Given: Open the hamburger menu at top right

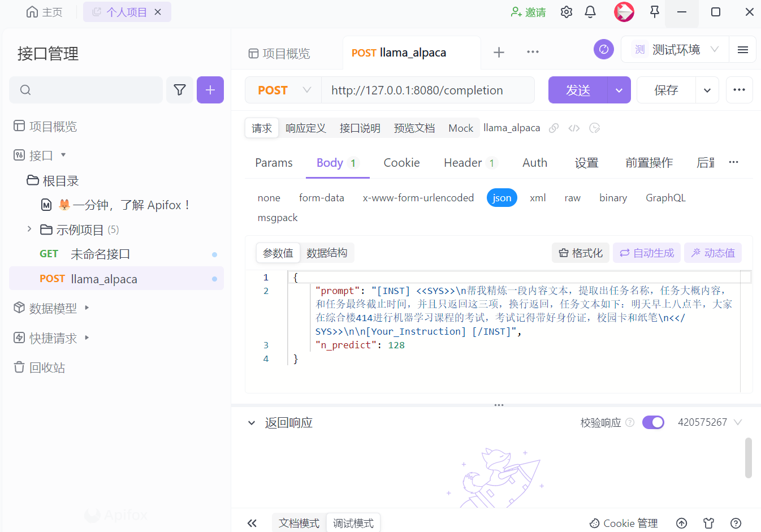Looking at the screenshot, I should click(743, 50).
